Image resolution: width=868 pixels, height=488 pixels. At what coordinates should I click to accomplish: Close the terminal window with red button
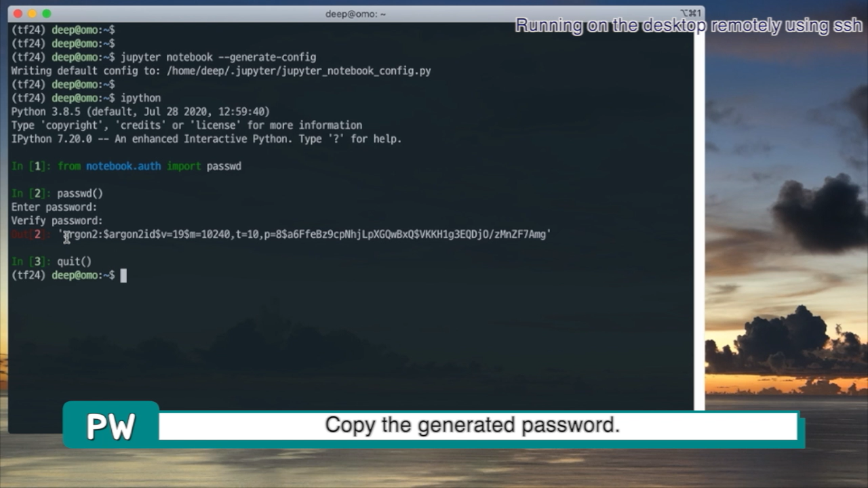tap(18, 14)
